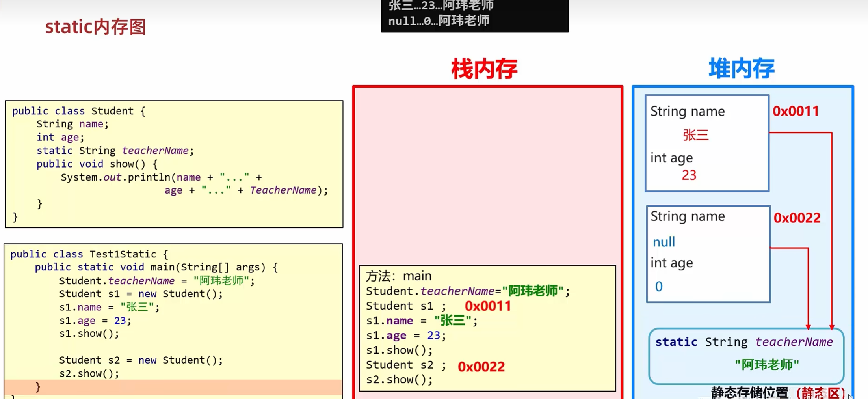The width and height of the screenshot is (868, 399).
Task: Click 'int age' in the 0x0011 object
Action: tap(671, 158)
